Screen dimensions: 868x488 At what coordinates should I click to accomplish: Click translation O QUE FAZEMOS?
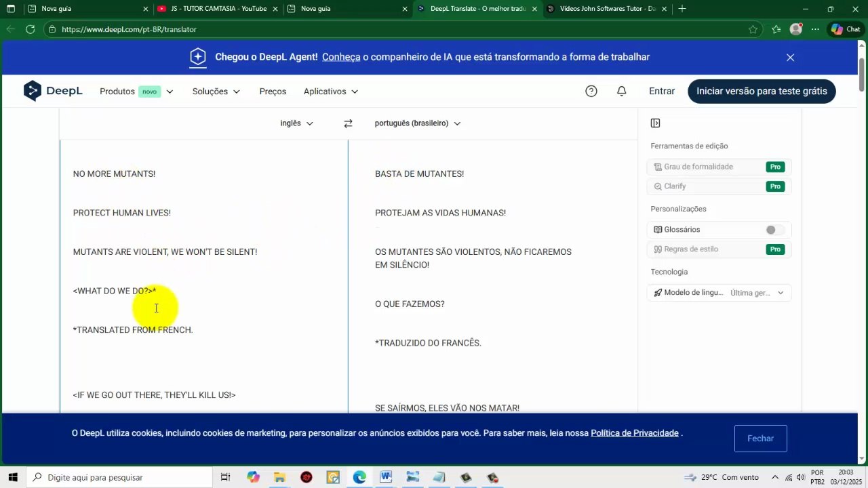[410, 304]
